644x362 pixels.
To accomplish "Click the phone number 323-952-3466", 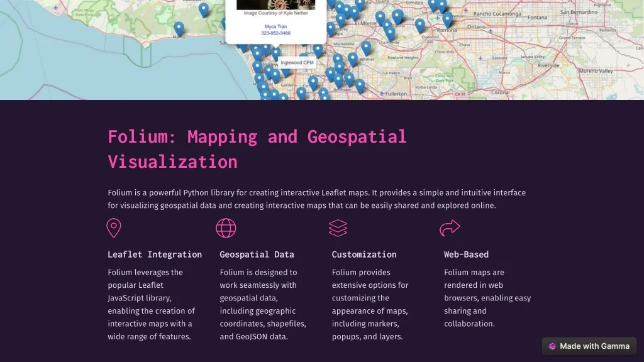I will tap(275, 33).
